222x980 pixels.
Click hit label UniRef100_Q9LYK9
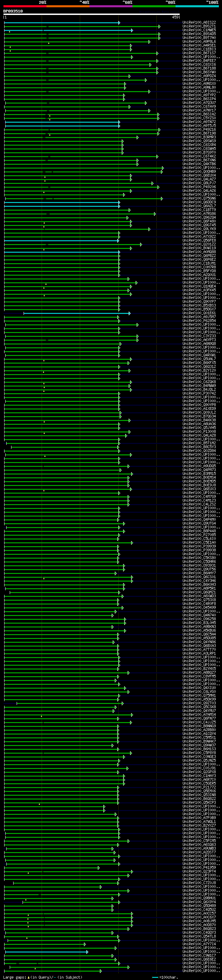(199, 229)
